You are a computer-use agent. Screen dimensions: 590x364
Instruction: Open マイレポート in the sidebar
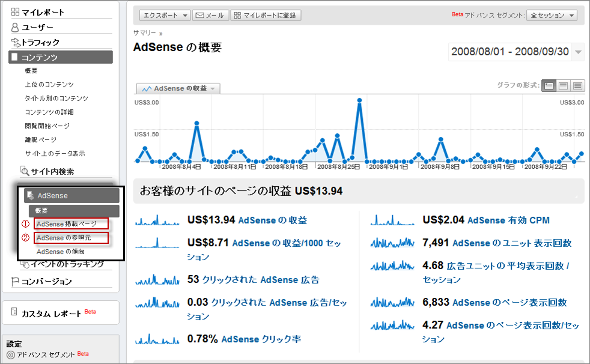[x=43, y=12]
